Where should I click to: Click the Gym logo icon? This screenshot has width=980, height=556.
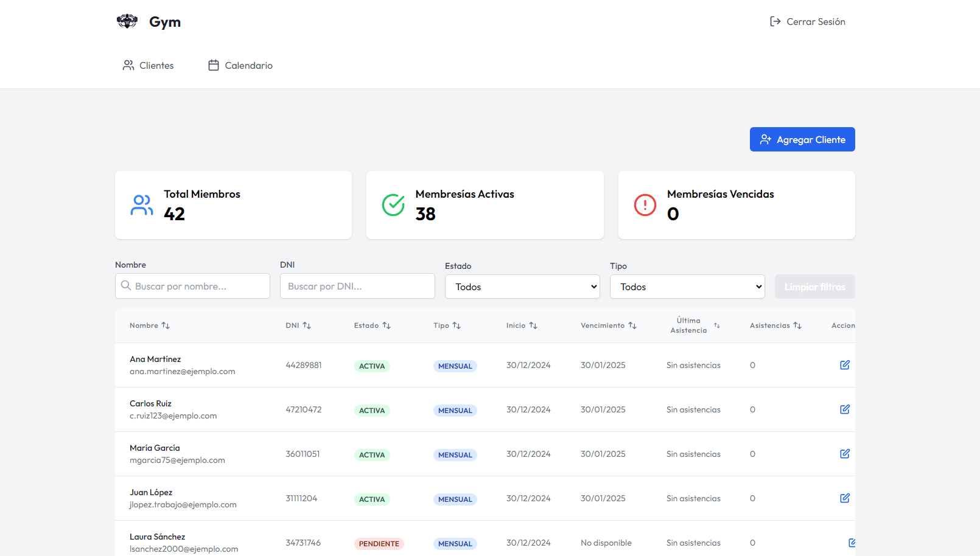(x=127, y=22)
